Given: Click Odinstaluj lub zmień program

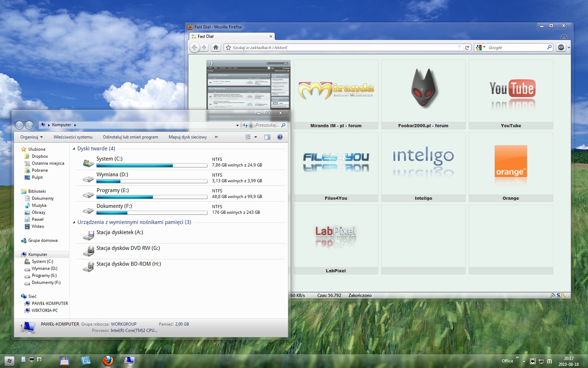Looking at the screenshot, I should click(x=131, y=137).
